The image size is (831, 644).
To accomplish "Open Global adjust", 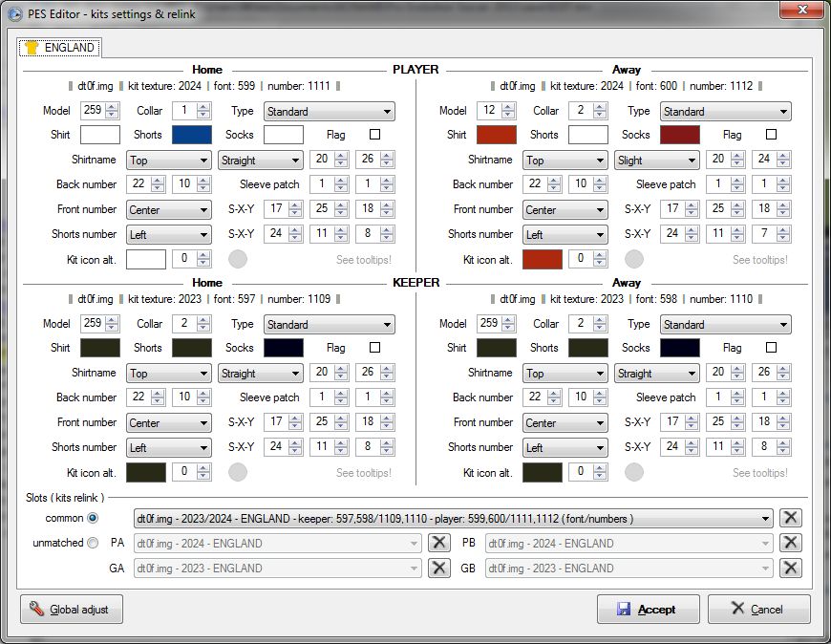I will (72, 610).
